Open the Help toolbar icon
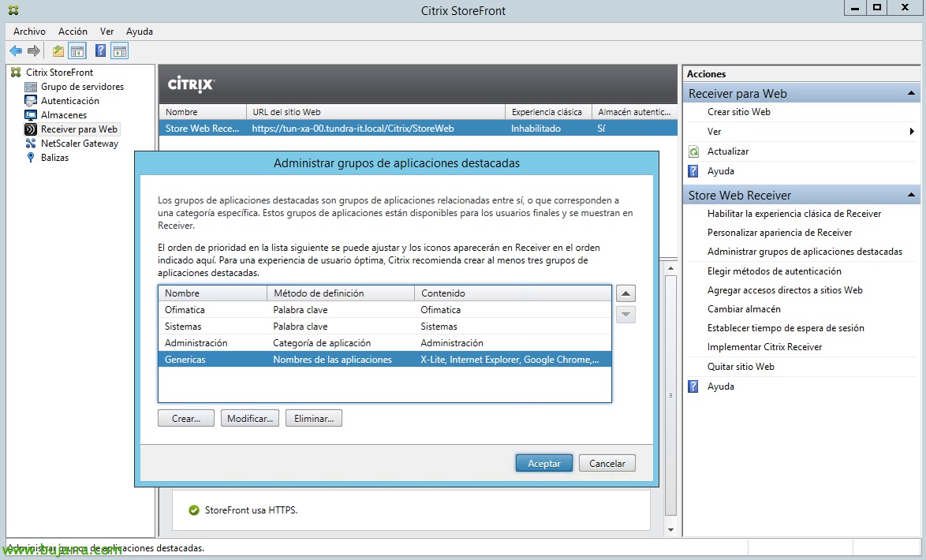 (100, 51)
